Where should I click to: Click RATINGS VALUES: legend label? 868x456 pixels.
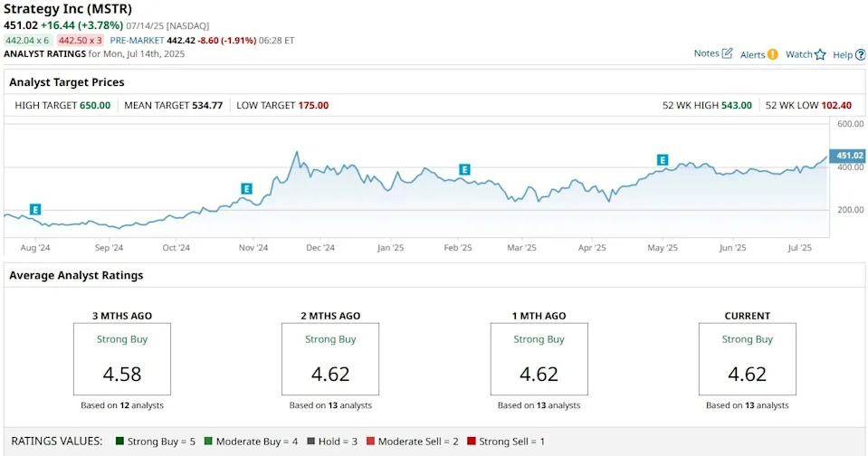[x=56, y=441]
